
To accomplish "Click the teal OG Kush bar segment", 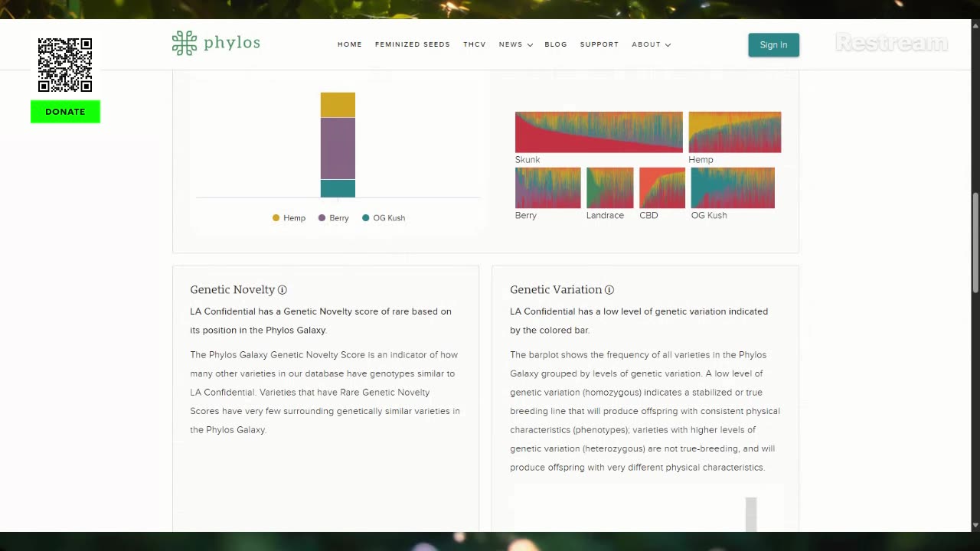I will coord(338,188).
